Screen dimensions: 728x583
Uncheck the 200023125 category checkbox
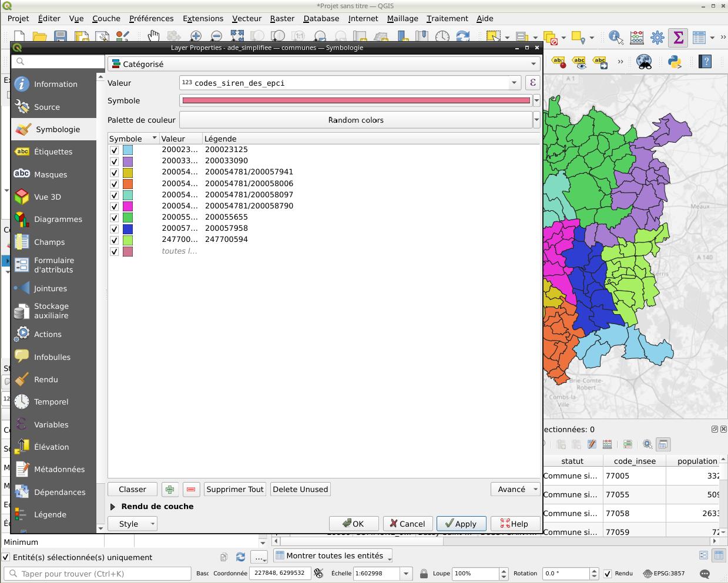(x=115, y=150)
